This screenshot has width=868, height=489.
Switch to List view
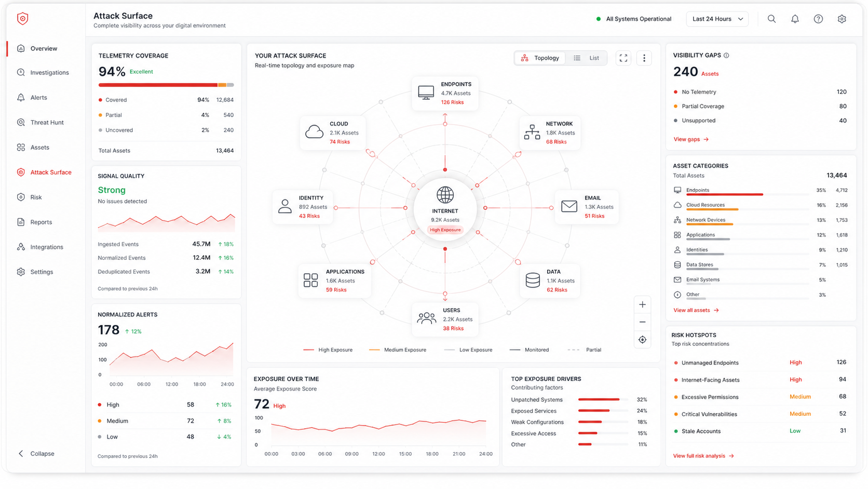(587, 58)
